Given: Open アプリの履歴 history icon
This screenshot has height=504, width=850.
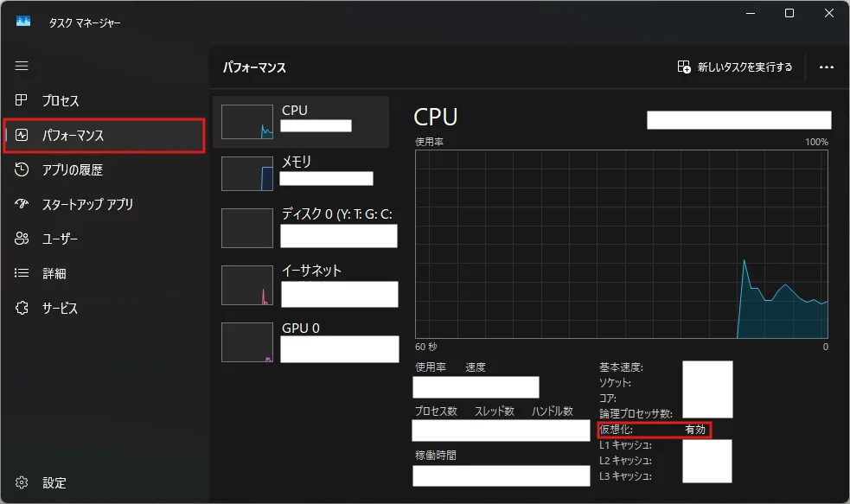Looking at the screenshot, I should click(x=21, y=169).
